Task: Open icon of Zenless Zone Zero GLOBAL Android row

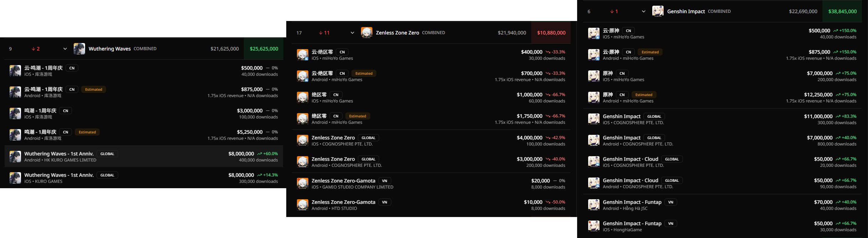Action: [x=303, y=162]
